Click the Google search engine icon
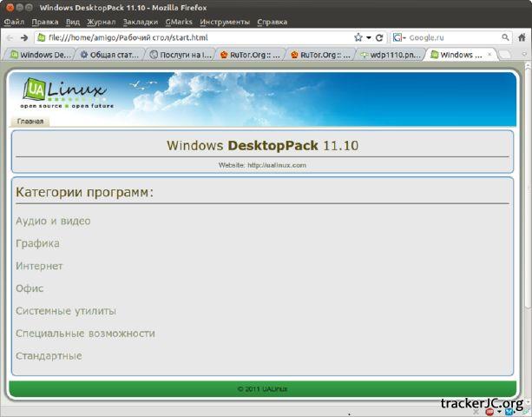Image resolution: width=532 pixels, height=417 pixels. (398, 38)
